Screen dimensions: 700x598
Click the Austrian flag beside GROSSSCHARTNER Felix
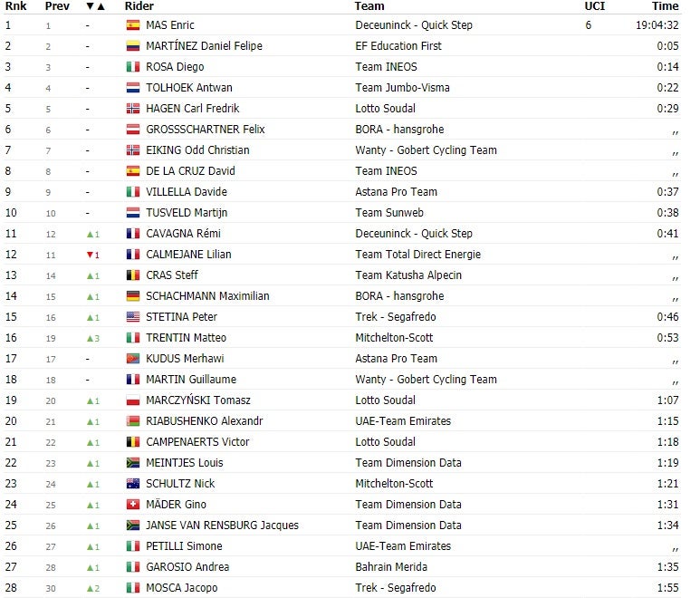pyautogui.click(x=132, y=130)
